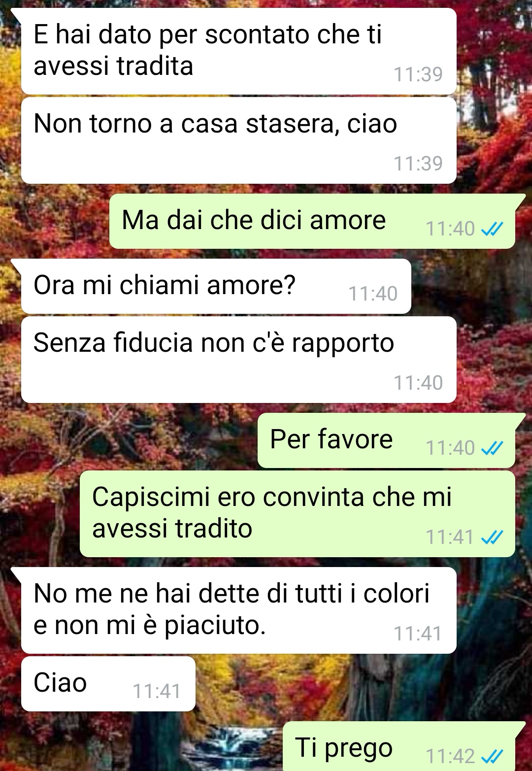Select the 'E hai dato per scontato' message
Image resolution: width=532 pixels, height=771 pixels.
point(239,51)
